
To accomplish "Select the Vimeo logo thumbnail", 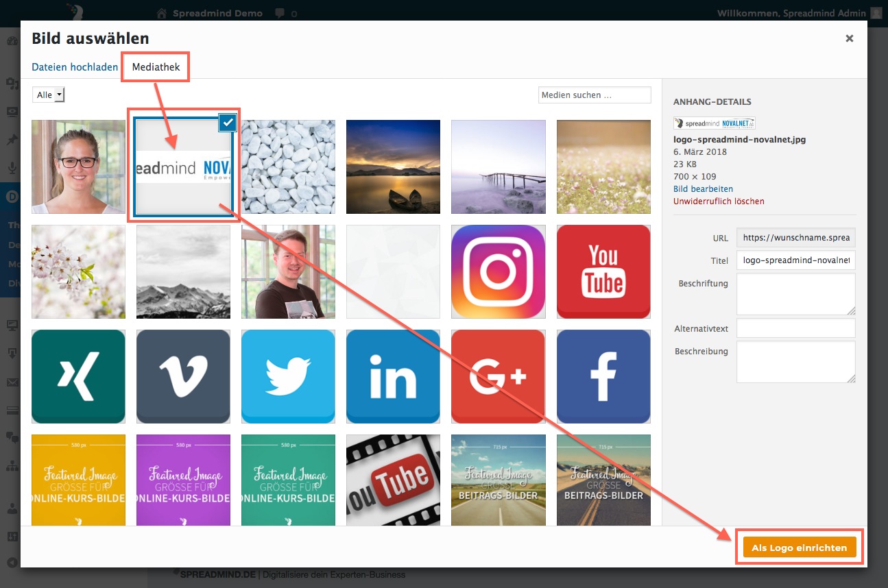I will (184, 377).
